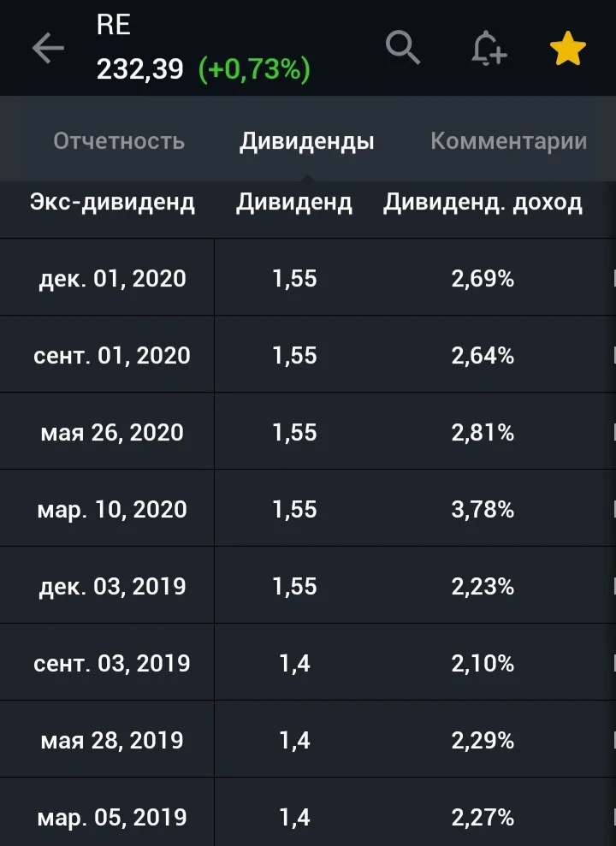Open search with the magnifier icon
This screenshot has height=846, width=616.
pos(403,48)
